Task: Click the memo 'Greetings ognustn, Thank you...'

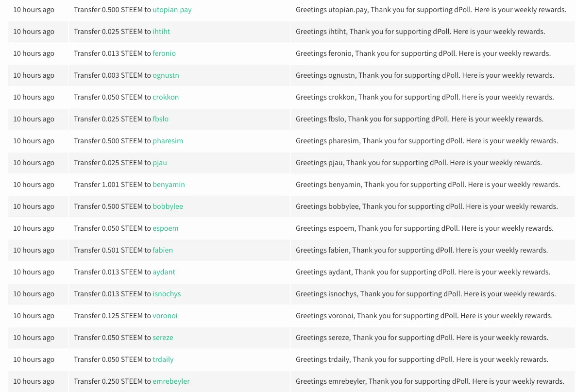Action: pyautogui.click(x=425, y=75)
